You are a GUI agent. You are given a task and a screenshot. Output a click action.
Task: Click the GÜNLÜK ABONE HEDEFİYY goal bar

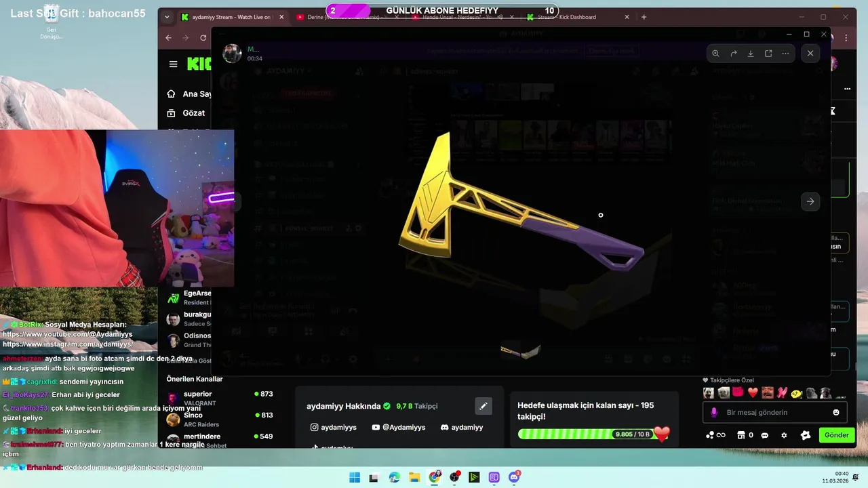coord(442,11)
